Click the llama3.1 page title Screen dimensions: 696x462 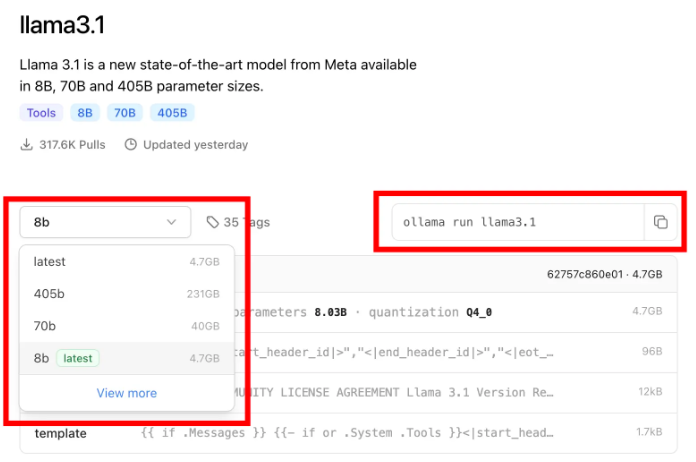tap(62, 24)
